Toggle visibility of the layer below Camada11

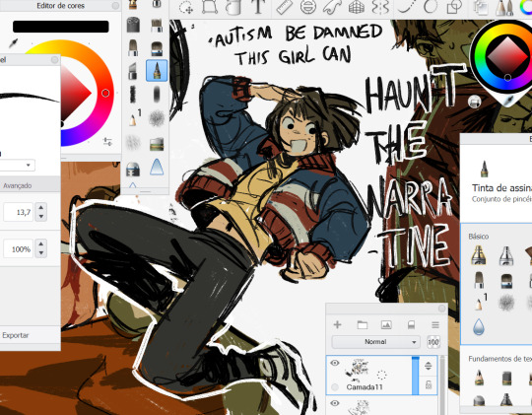click(x=335, y=403)
